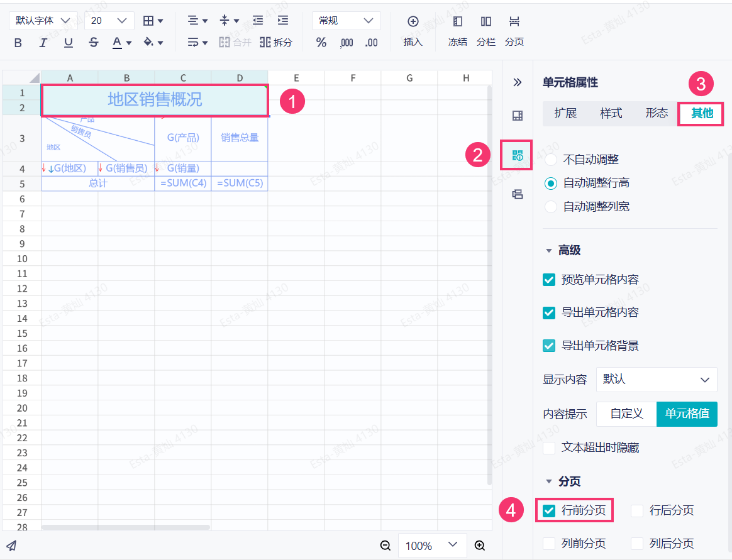This screenshot has height=560, width=732.
Task: Select cell containing =SUM(C4)
Action: point(183,184)
